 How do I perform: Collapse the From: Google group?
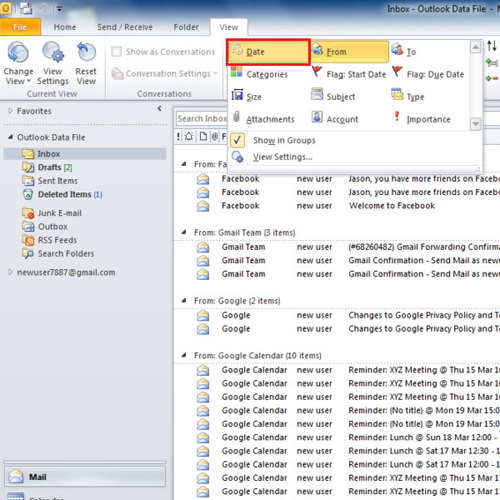click(184, 301)
